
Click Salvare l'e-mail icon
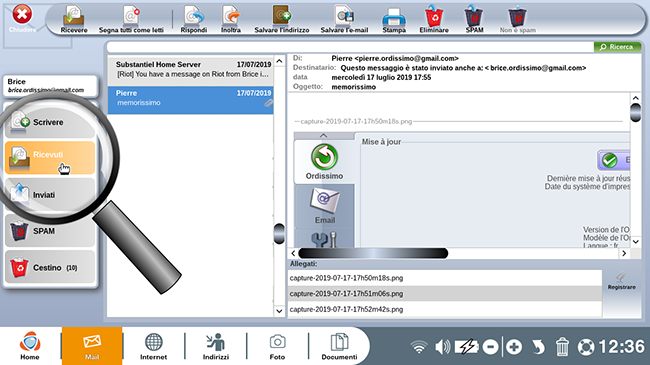[x=344, y=19]
